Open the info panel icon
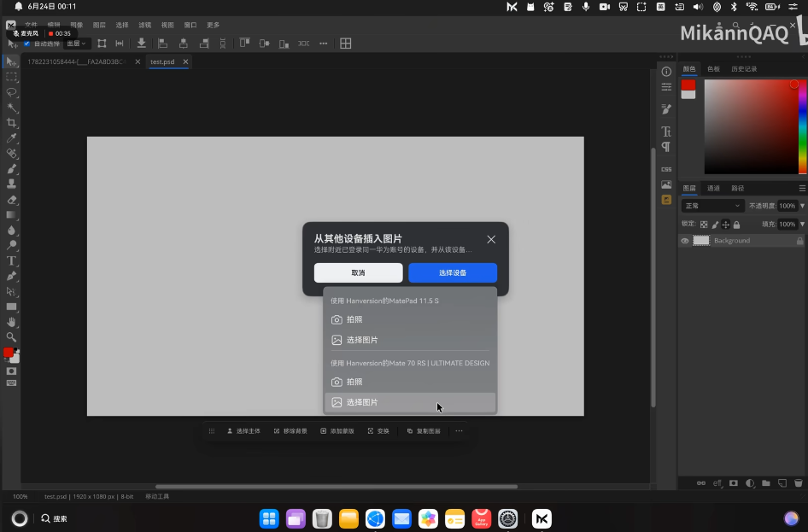The image size is (808, 532). pos(666,72)
